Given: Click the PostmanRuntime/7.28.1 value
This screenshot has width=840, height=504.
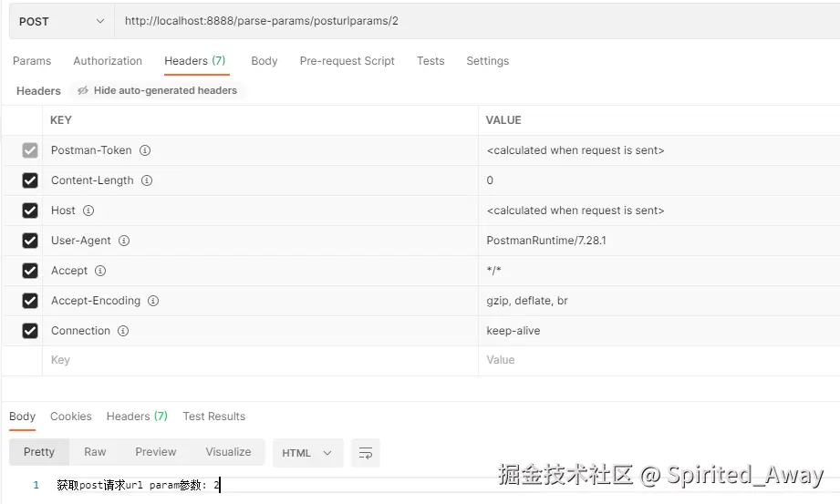Looking at the screenshot, I should 546,241.
